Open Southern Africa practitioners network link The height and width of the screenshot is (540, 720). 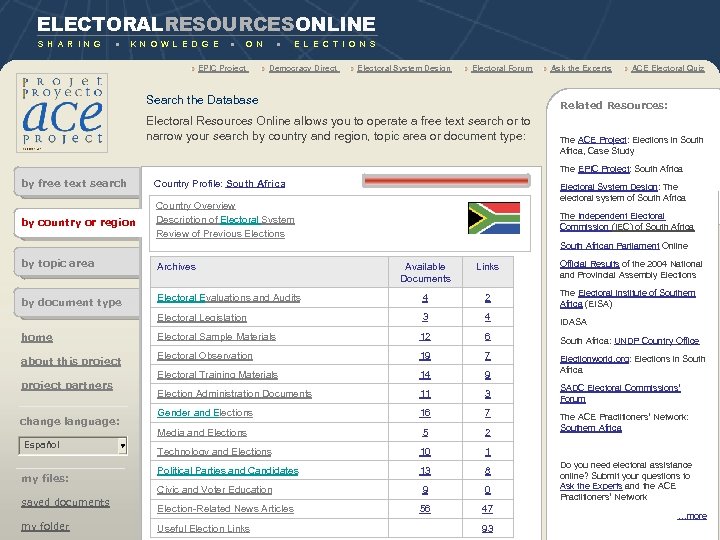coord(591,428)
